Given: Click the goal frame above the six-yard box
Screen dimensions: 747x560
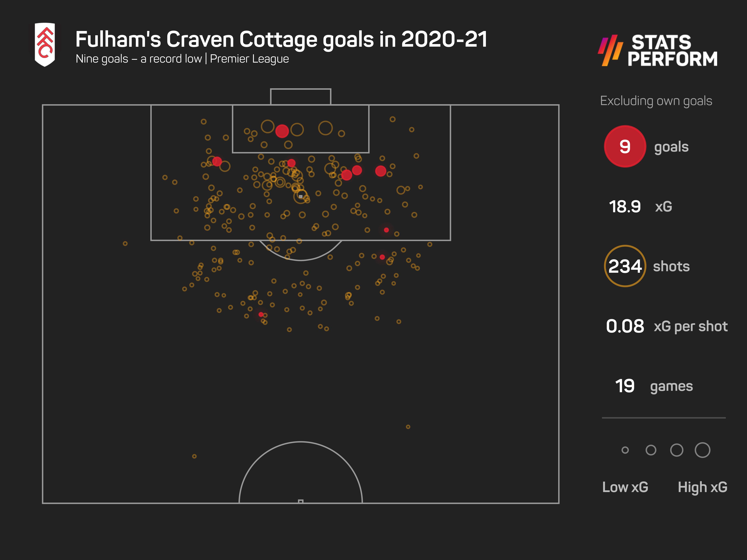Looking at the screenshot, I should (x=300, y=97).
